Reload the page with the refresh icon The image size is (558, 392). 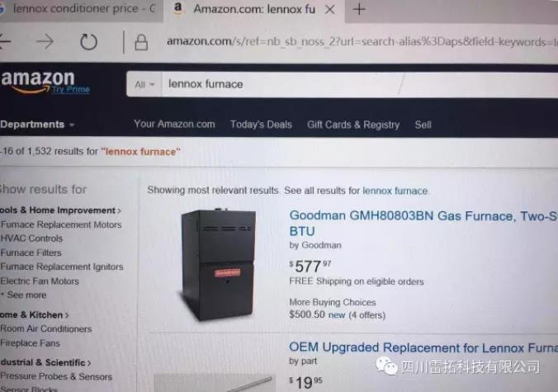88,42
